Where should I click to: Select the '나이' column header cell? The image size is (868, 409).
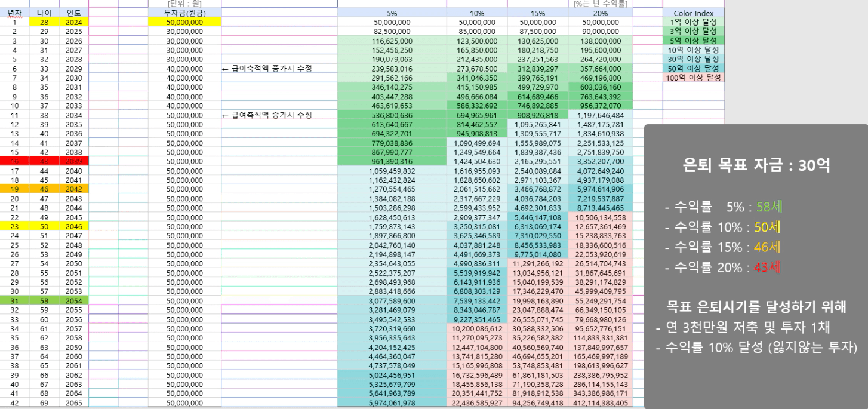[44, 13]
